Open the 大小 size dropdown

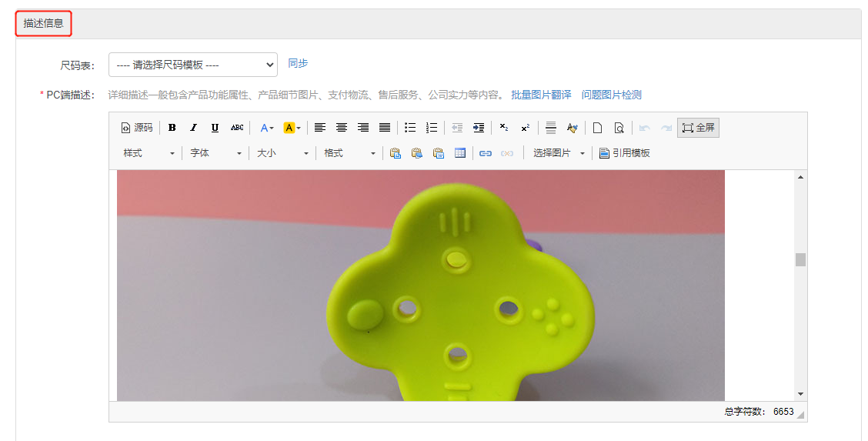pos(283,153)
